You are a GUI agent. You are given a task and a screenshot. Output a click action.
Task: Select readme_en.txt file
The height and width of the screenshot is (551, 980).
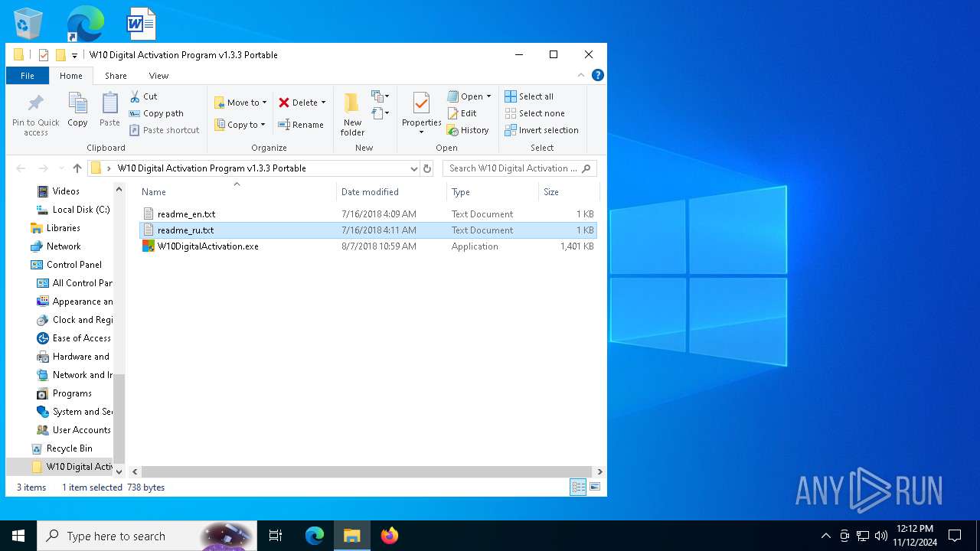(x=368, y=214)
